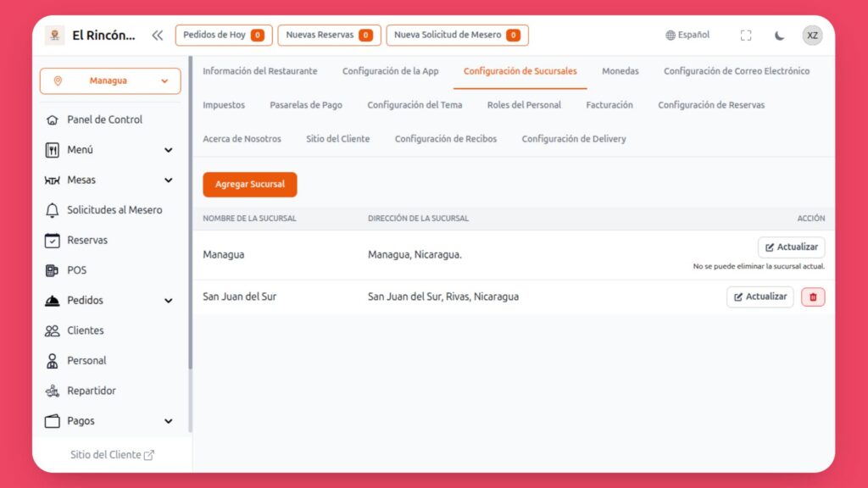Open Roles del Personal tab
Image resolution: width=868 pixels, height=488 pixels.
(524, 105)
